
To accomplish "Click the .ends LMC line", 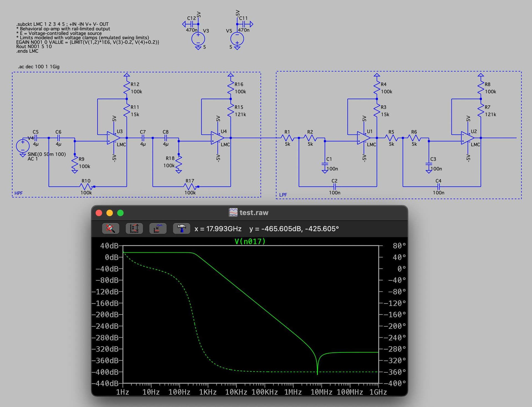I will pyautogui.click(x=27, y=51).
